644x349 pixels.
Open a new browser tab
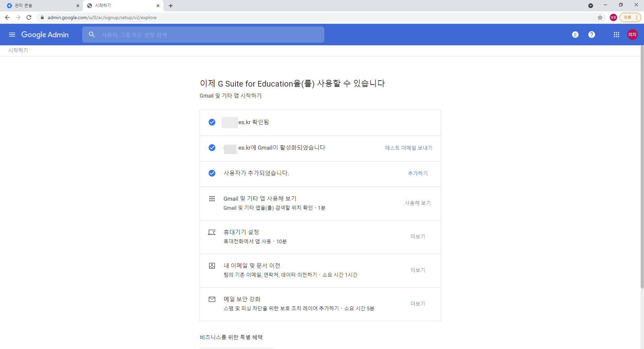[x=171, y=6]
